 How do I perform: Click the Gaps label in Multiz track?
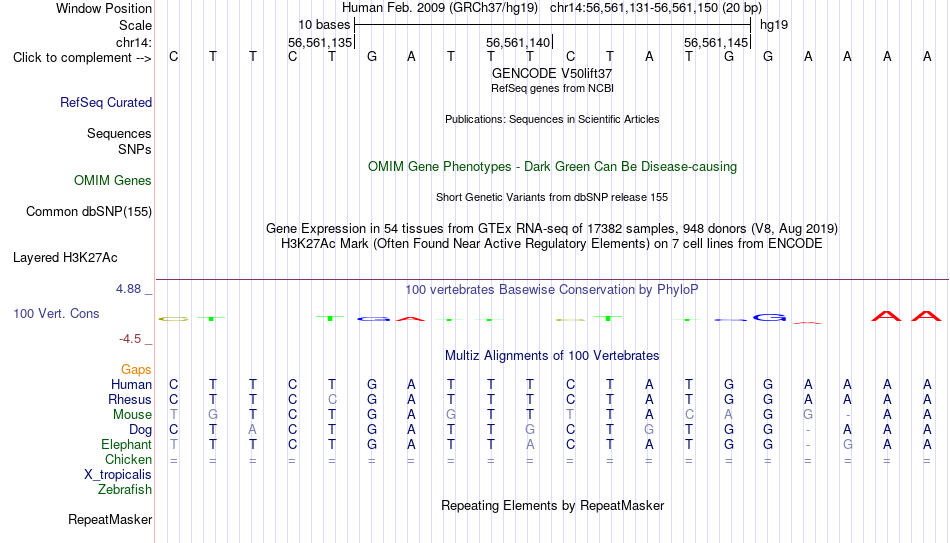(136, 370)
